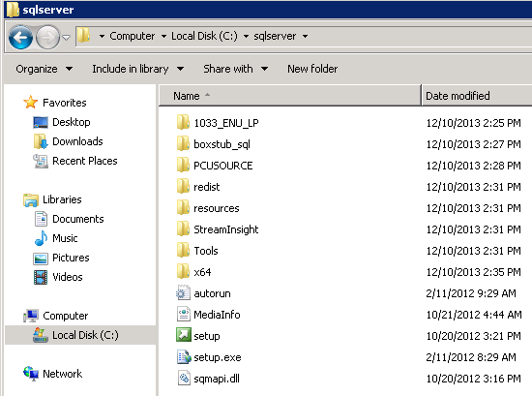Select Local Disk (C:) in the address bar path
Viewport: 532px width, 396px height.
[x=204, y=36]
